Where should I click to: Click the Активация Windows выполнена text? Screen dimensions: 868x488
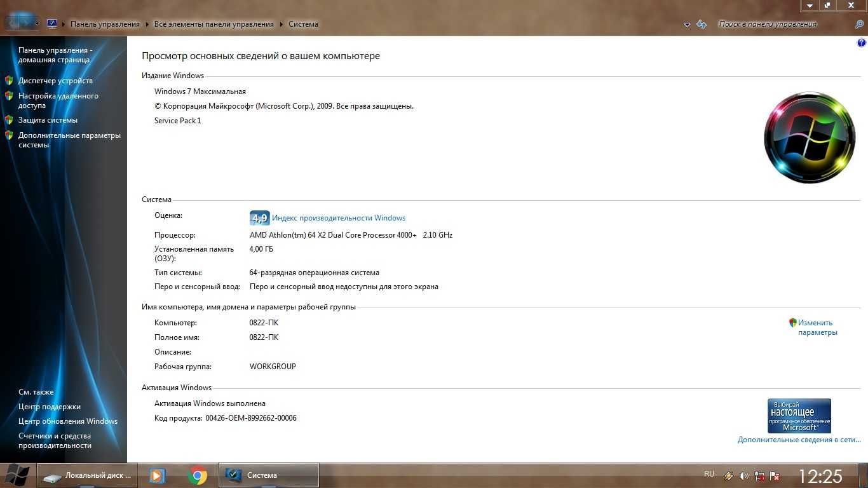[x=210, y=403]
